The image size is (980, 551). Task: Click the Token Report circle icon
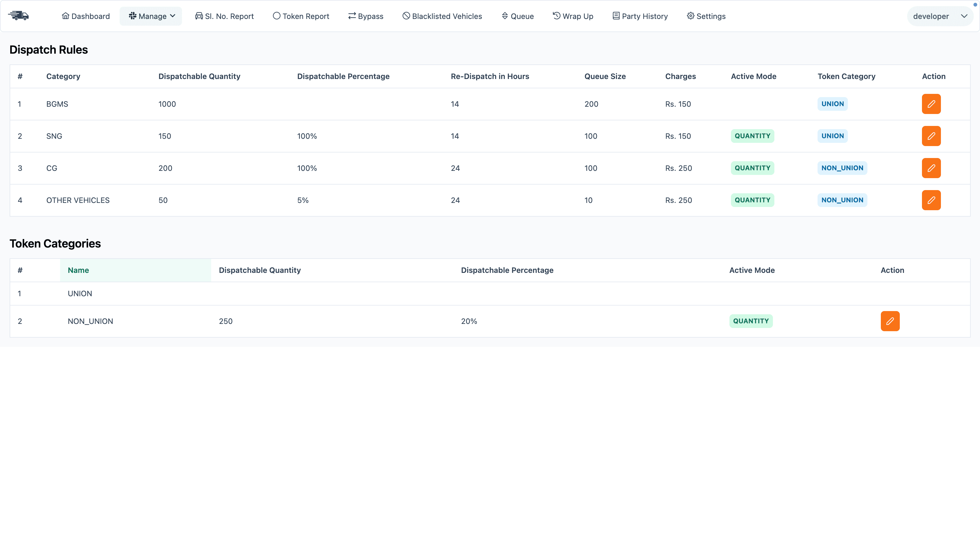click(x=276, y=15)
